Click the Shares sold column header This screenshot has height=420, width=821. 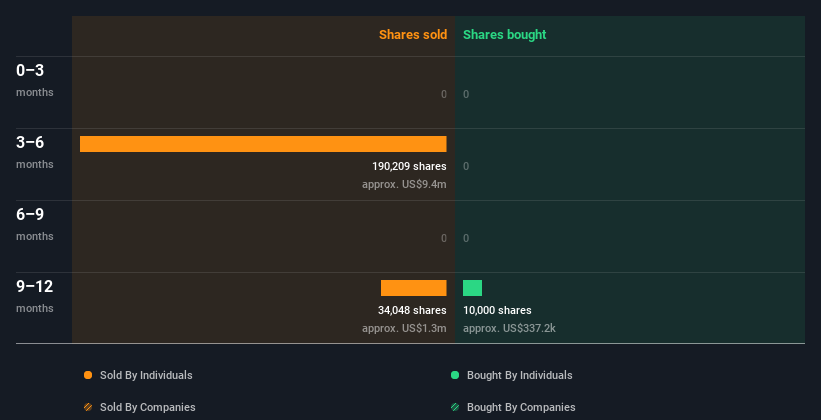[412, 35]
